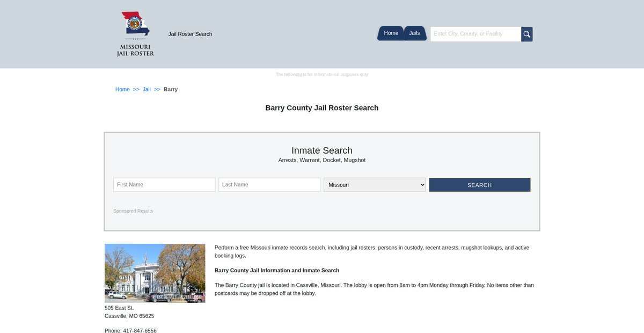Click the Barry County Jail Roster Search heading
Screen dimensions: 644x333
(x=322, y=108)
